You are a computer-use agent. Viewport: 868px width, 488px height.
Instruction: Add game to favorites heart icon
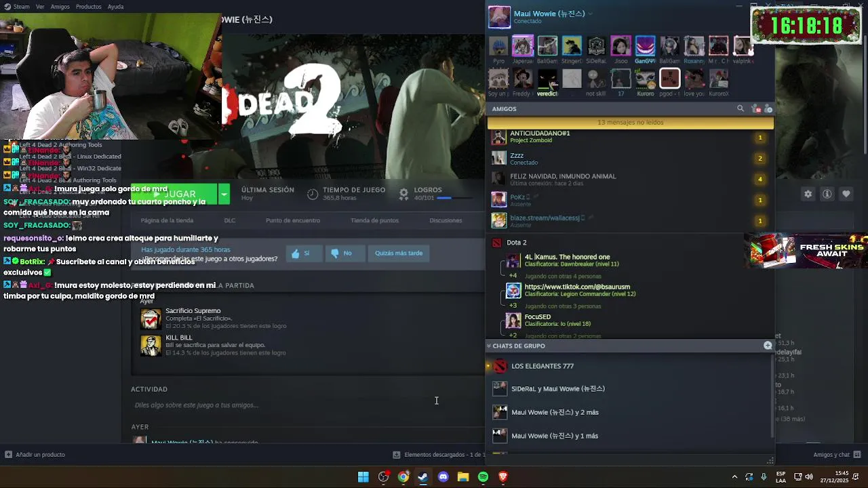point(846,194)
